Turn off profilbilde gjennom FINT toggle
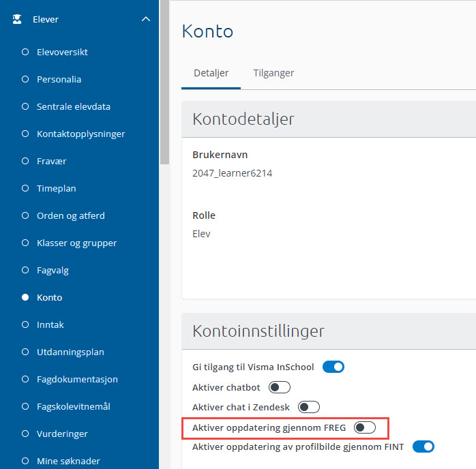This screenshot has height=469, width=476. [x=423, y=447]
